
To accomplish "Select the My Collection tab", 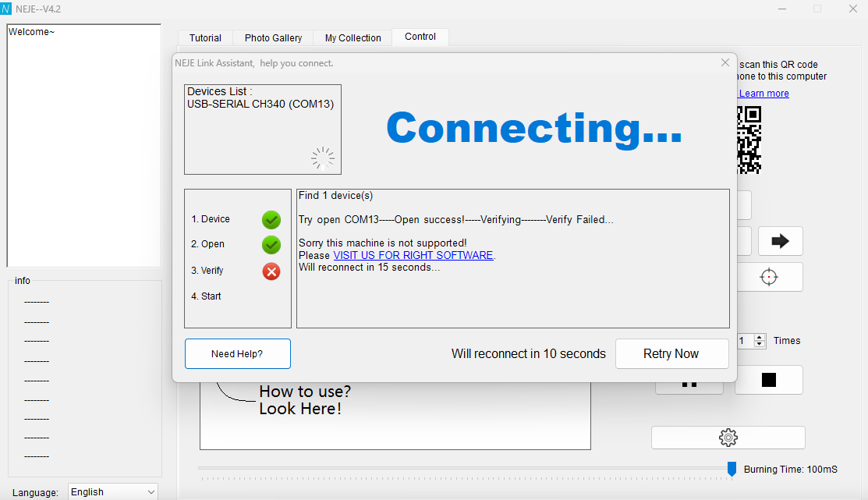I will (353, 37).
